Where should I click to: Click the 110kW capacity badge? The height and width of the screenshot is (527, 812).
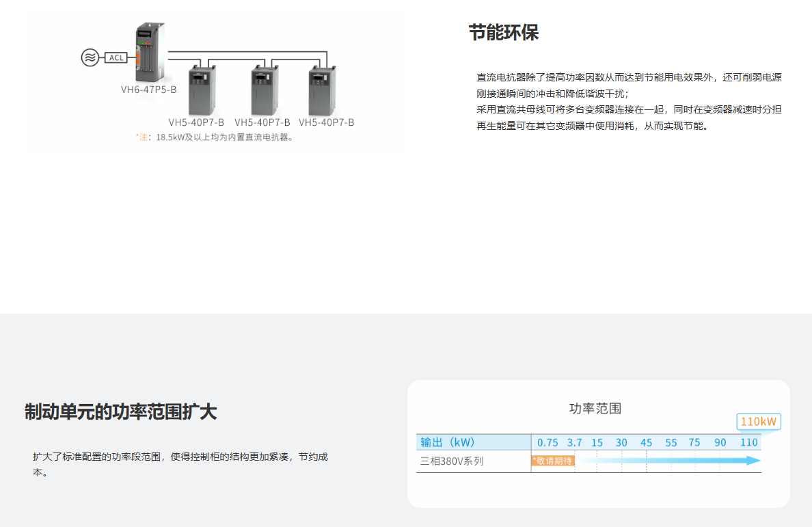tap(758, 422)
